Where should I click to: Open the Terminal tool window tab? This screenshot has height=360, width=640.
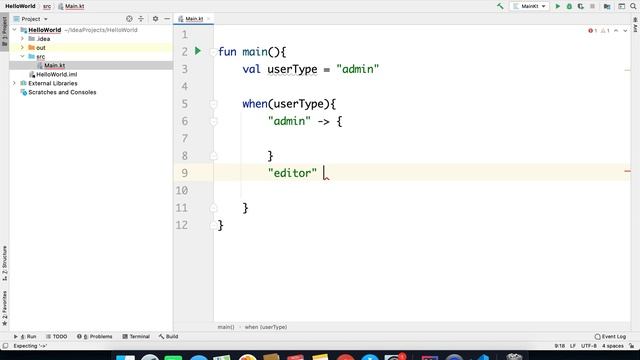[136, 336]
